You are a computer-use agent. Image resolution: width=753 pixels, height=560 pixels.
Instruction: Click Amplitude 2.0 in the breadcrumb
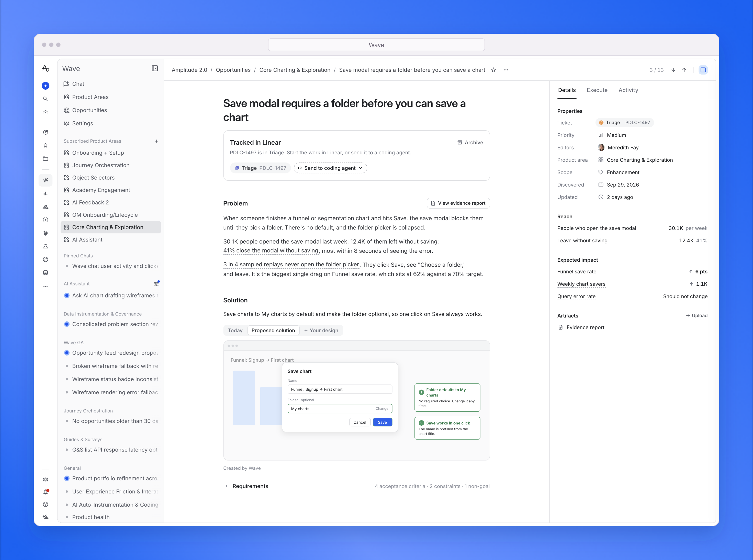189,70
